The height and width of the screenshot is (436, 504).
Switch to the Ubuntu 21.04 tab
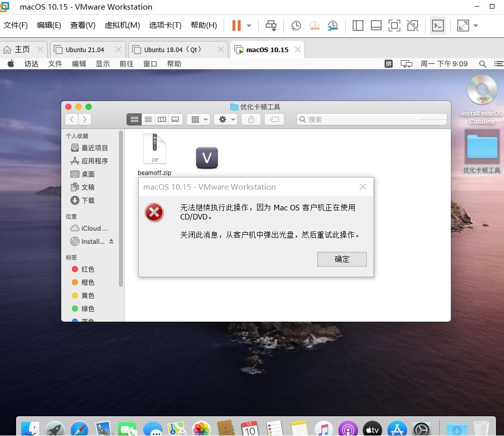pyautogui.click(x=85, y=50)
